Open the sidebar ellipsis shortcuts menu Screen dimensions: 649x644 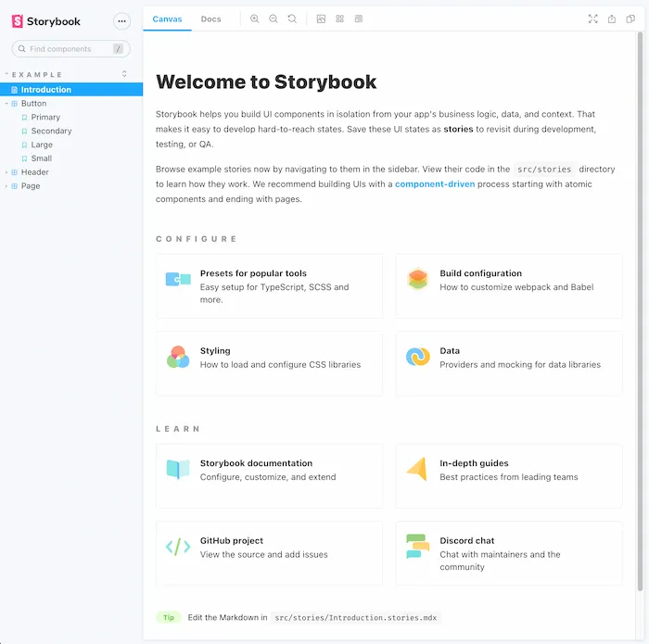[x=121, y=21]
